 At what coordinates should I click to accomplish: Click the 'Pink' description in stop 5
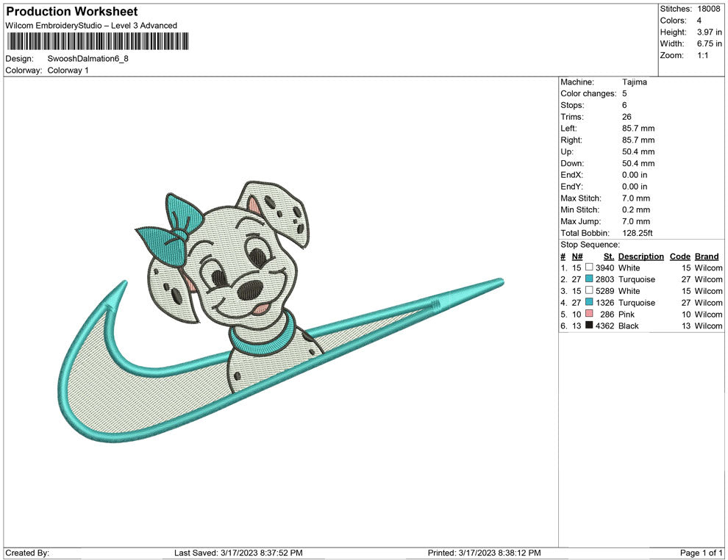626,314
